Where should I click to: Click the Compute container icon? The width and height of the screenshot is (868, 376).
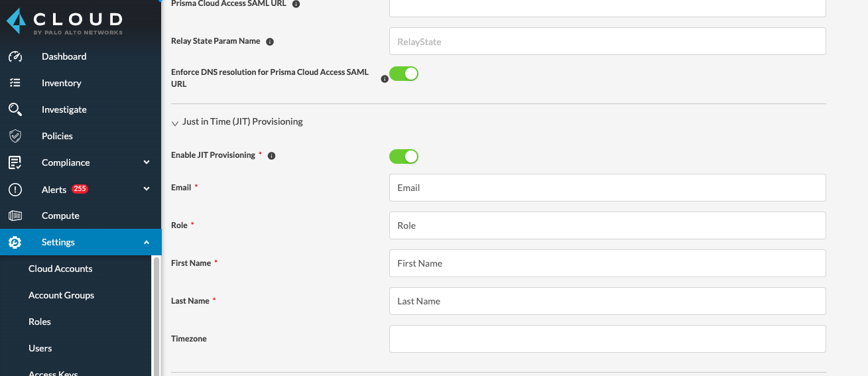point(15,216)
